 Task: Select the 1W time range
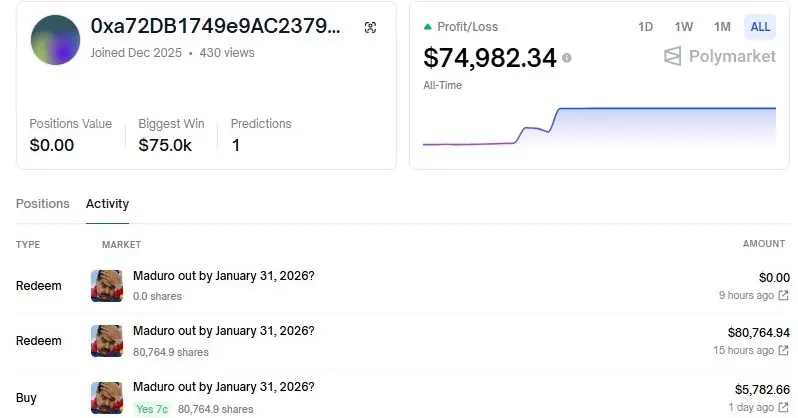point(683,27)
